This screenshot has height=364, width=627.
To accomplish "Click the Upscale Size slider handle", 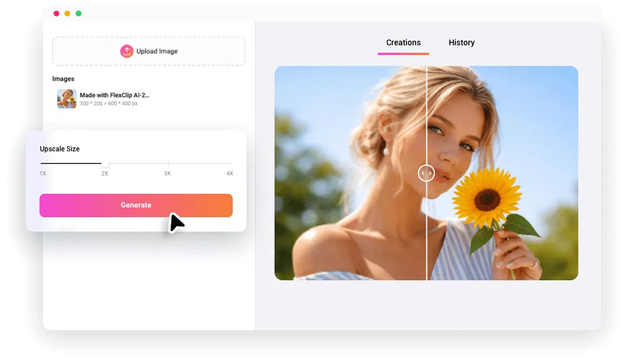I will [x=105, y=163].
